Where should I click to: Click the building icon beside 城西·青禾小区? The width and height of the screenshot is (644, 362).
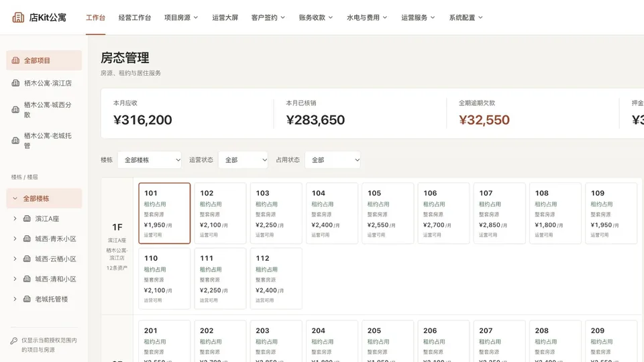27,239
